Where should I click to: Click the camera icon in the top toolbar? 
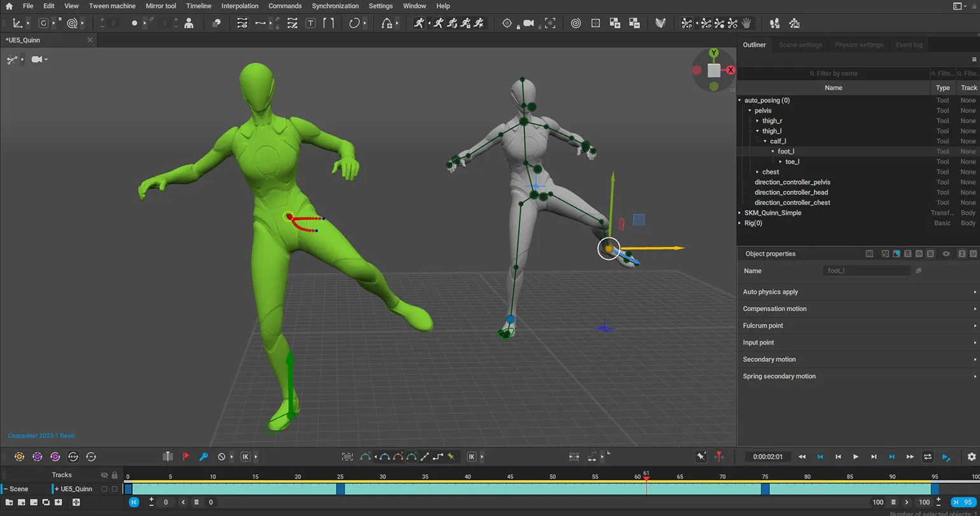coord(528,24)
